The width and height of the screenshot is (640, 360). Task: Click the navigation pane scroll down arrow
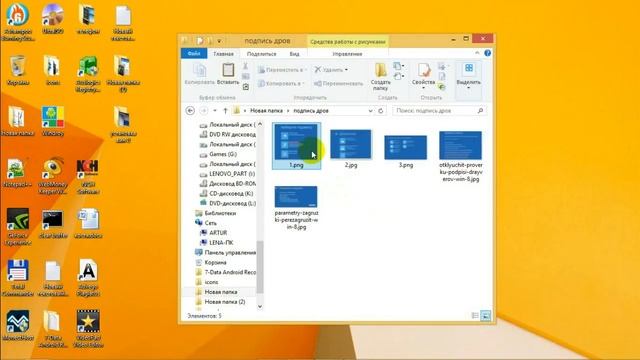(260, 307)
